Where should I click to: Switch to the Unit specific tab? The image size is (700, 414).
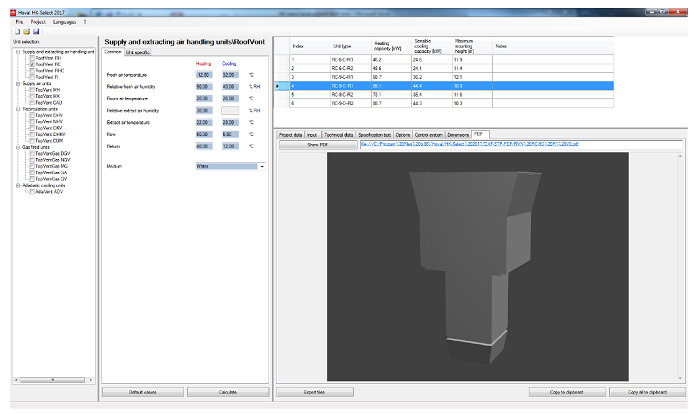[x=138, y=51]
